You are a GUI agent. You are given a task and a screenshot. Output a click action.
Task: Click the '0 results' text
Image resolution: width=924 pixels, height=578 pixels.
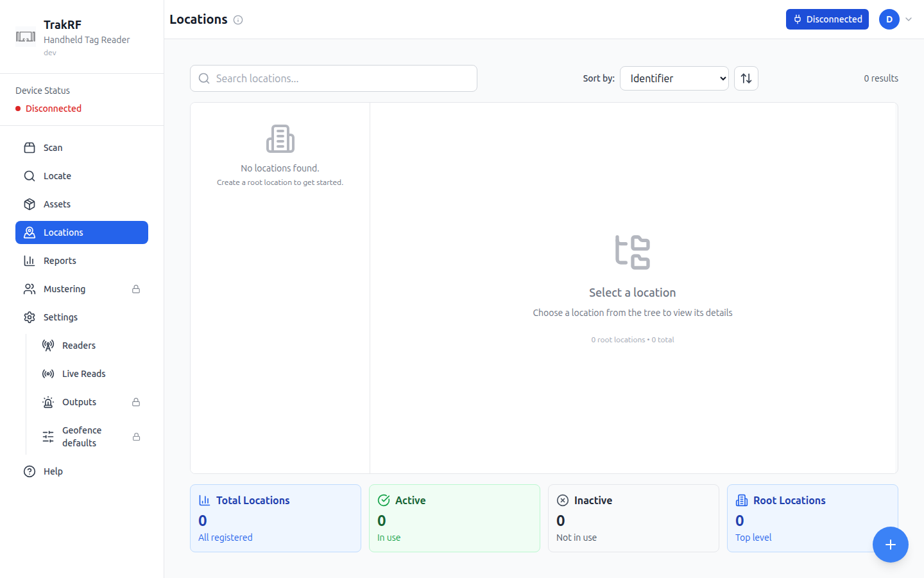(881, 78)
